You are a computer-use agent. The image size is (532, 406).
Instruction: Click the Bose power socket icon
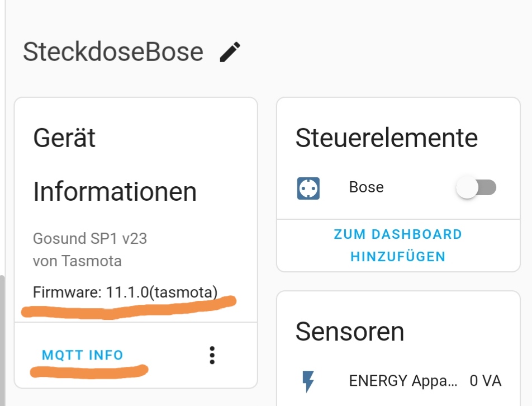pyautogui.click(x=308, y=188)
